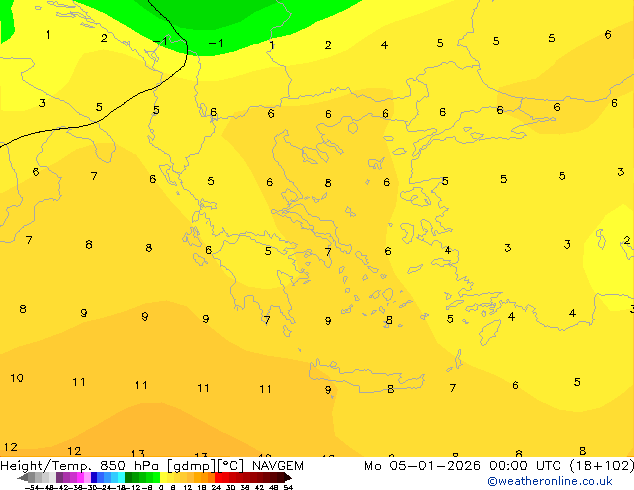Click the legend scale value 12
Image resolution: width=634 pixels, height=490 pixels.
188,487
